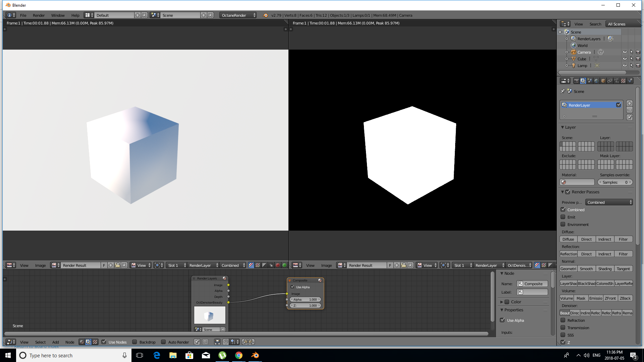Click the Render camera properties icon
Viewport: 644px width, 362px height.
(x=576, y=81)
